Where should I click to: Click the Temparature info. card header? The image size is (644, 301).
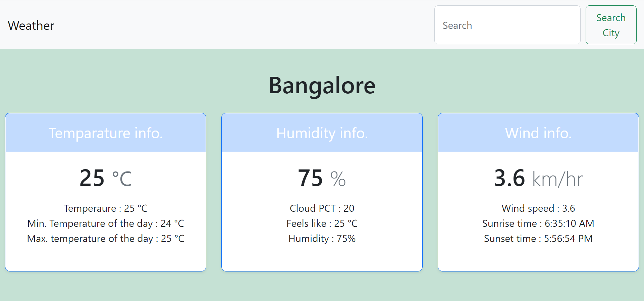tap(106, 133)
